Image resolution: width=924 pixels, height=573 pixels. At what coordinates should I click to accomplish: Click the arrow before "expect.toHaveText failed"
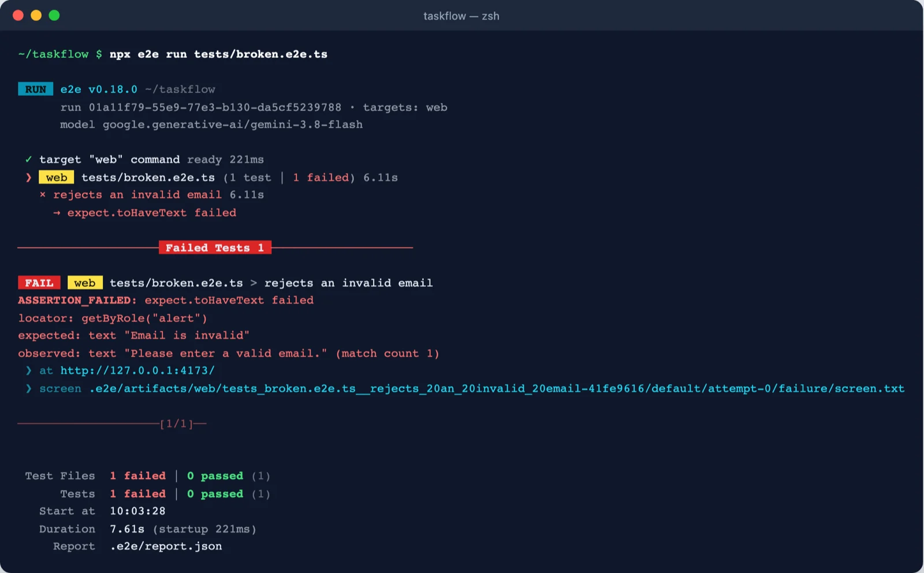(57, 213)
